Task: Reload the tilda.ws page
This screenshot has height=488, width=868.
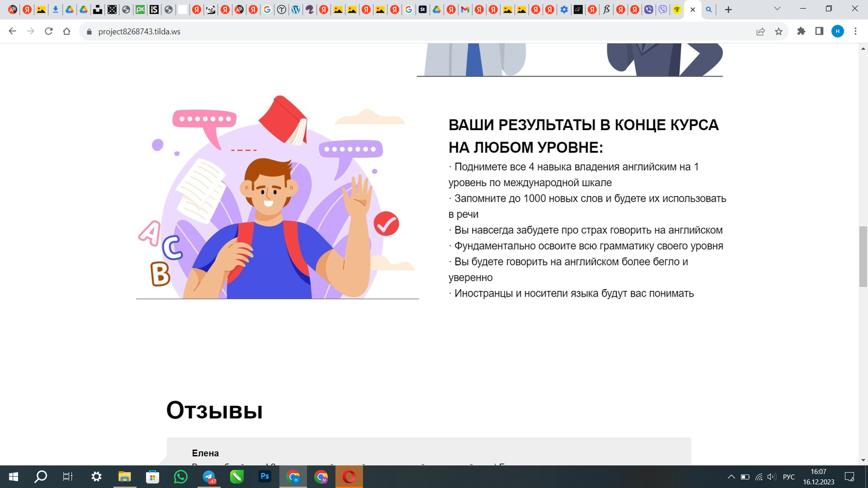Action: [x=49, y=31]
